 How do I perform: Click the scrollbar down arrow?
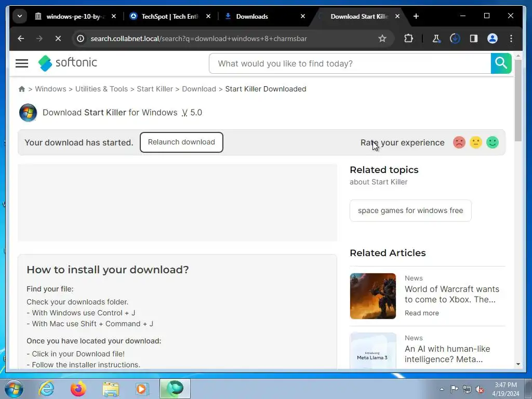point(518,364)
